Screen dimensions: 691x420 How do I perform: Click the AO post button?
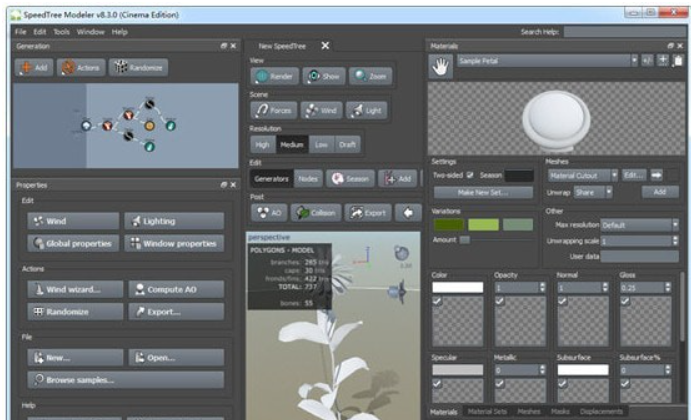pyautogui.click(x=269, y=213)
